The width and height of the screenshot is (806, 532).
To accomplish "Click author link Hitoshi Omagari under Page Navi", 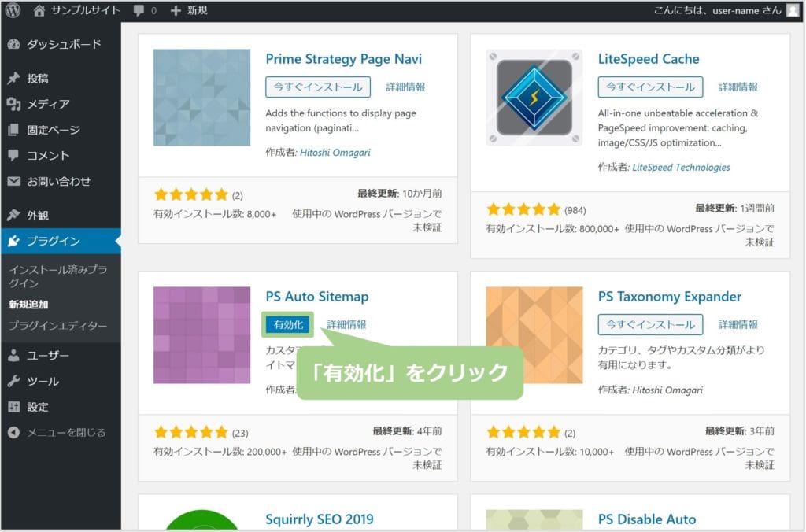I will (x=335, y=152).
